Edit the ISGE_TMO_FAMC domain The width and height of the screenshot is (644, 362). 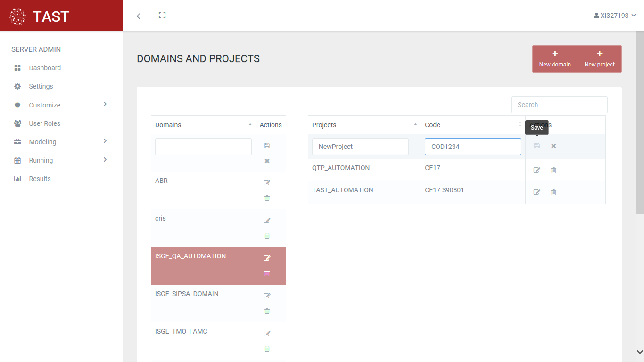267,333
